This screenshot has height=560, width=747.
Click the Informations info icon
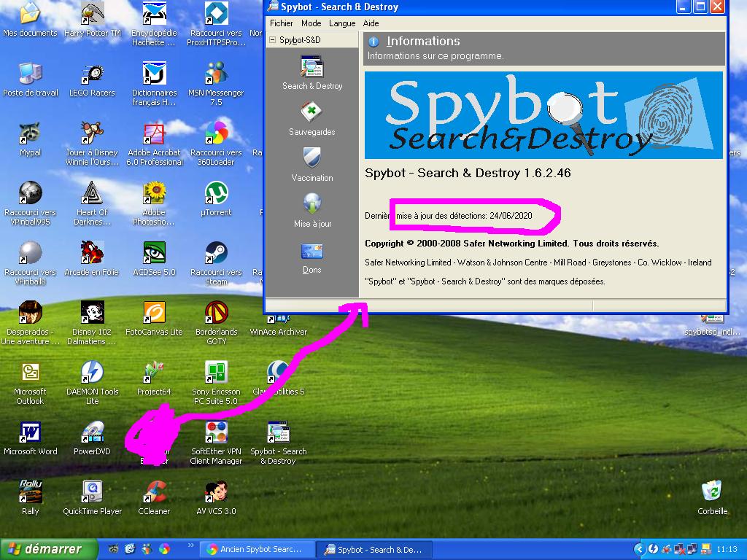point(373,42)
